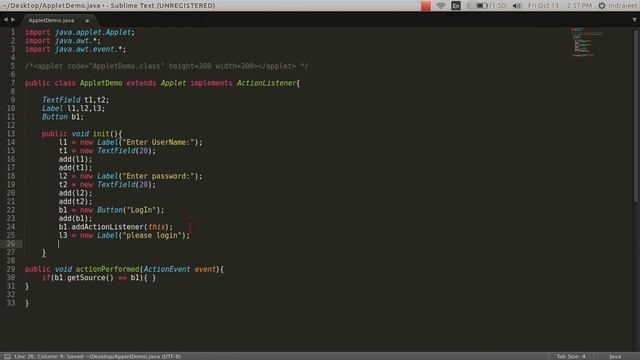Viewport: 640px width, 360px height.
Task: Click the date and time display
Action: 559,6
